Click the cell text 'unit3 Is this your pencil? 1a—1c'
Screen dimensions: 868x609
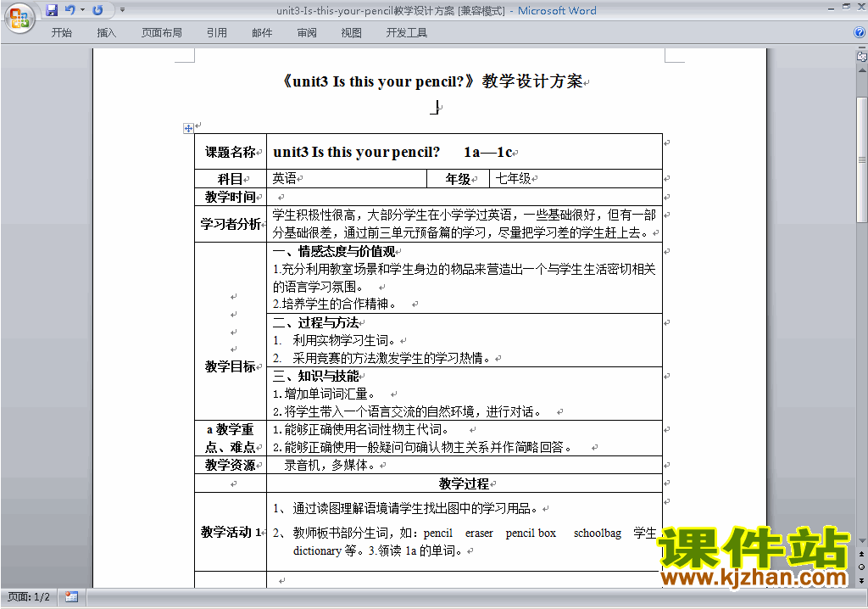pyautogui.click(x=395, y=152)
